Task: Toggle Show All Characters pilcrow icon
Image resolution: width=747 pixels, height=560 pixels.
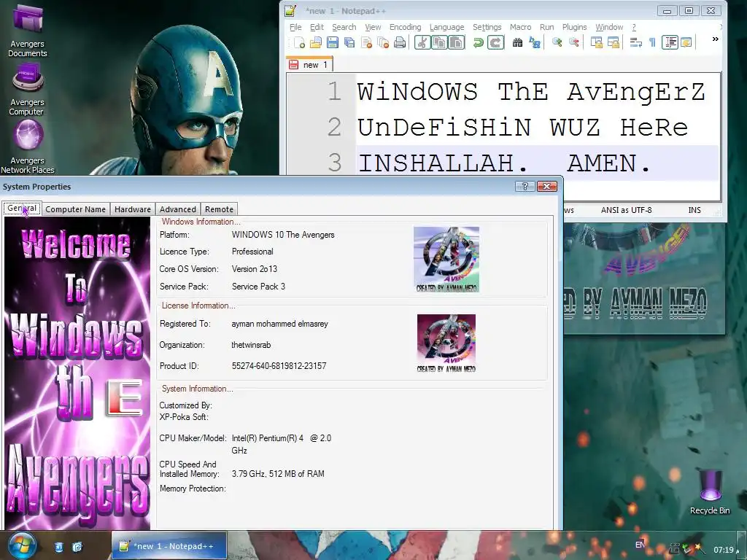Action: point(652,43)
